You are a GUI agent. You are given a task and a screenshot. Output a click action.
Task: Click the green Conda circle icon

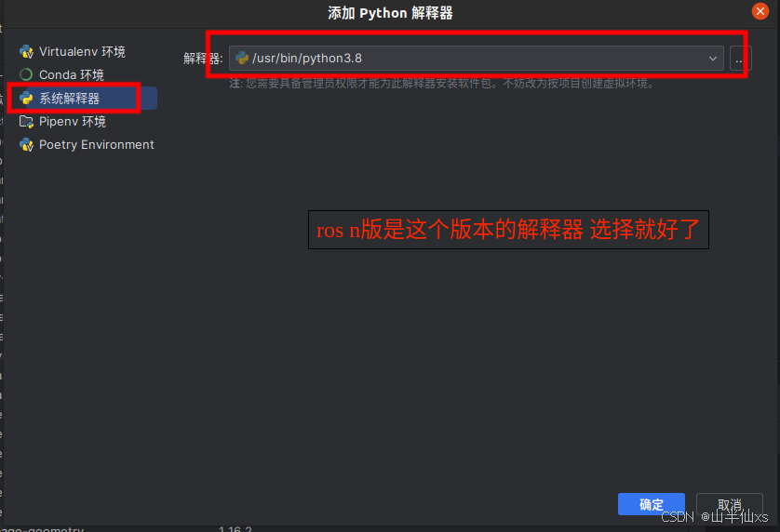[26, 74]
